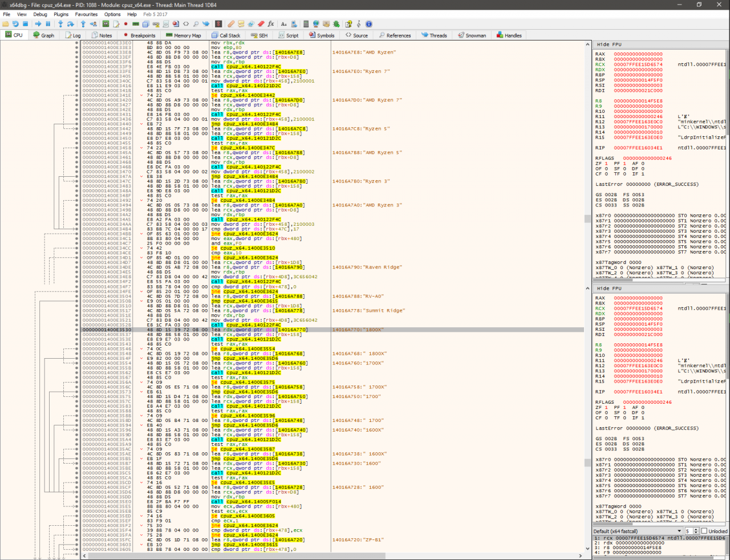This screenshot has width=730, height=560.
Task: Launch Scylla with the globe icon
Action: tap(316, 24)
